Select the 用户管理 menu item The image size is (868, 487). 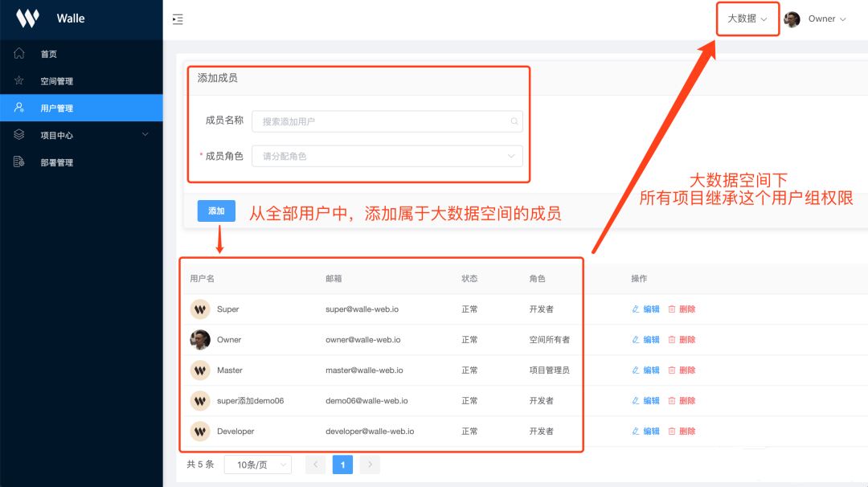[81, 108]
